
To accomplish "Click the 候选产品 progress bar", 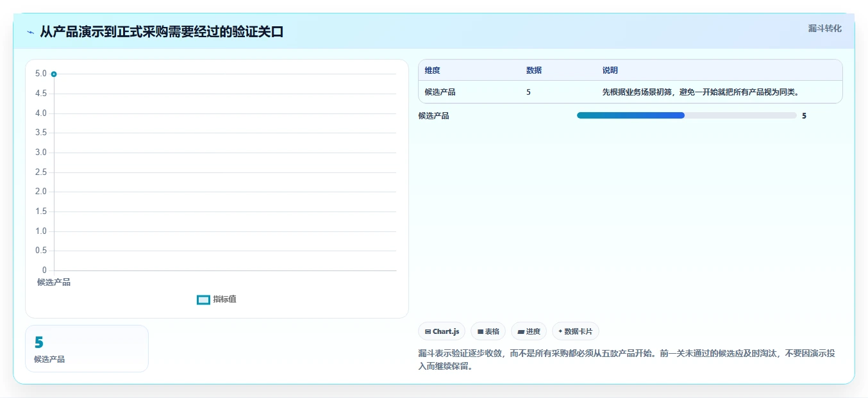I will tap(687, 115).
